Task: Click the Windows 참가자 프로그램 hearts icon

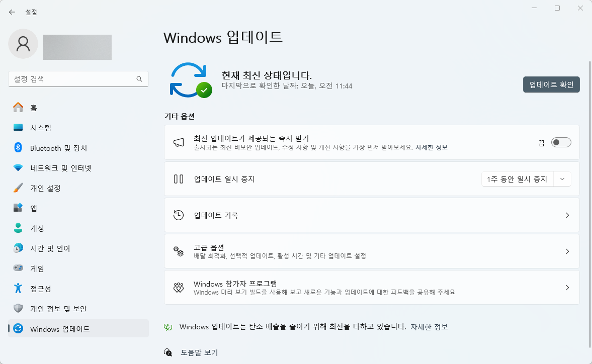Action: point(179,288)
